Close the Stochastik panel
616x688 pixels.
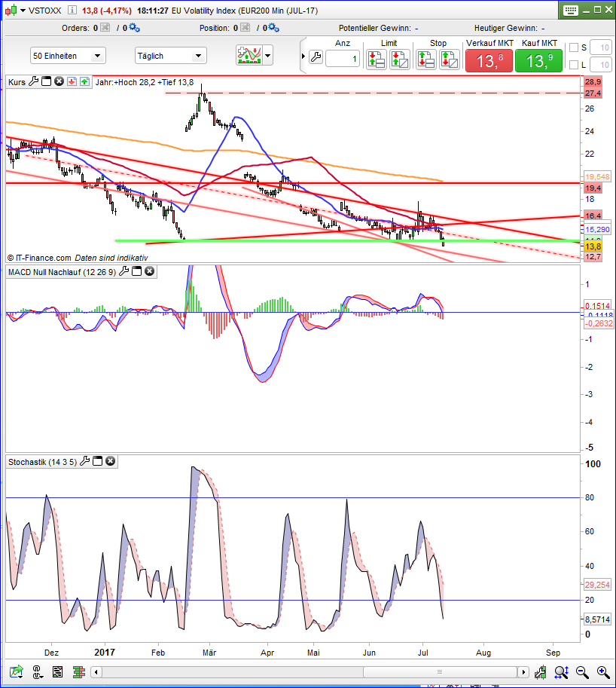point(111,461)
